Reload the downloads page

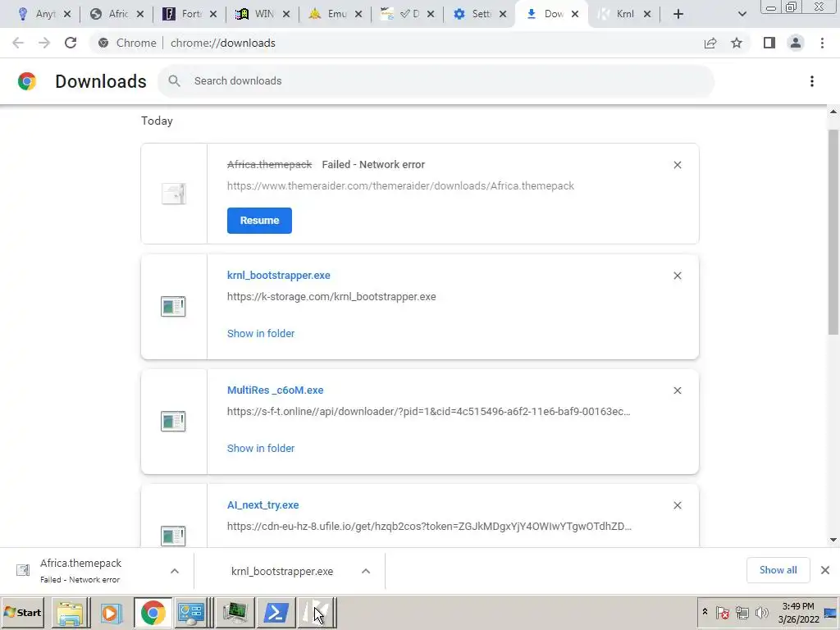tap(71, 43)
